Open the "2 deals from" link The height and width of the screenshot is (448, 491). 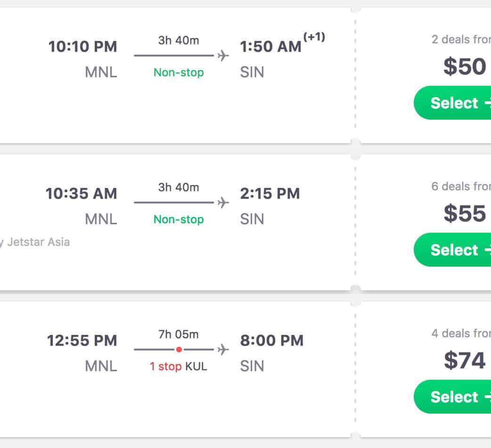pyautogui.click(x=461, y=40)
